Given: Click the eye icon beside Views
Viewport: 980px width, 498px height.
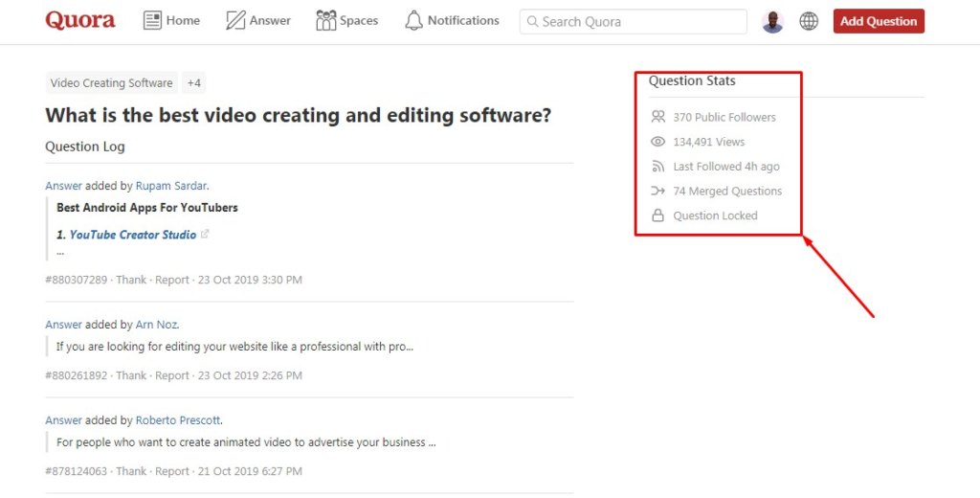Looking at the screenshot, I should tap(657, 142).
